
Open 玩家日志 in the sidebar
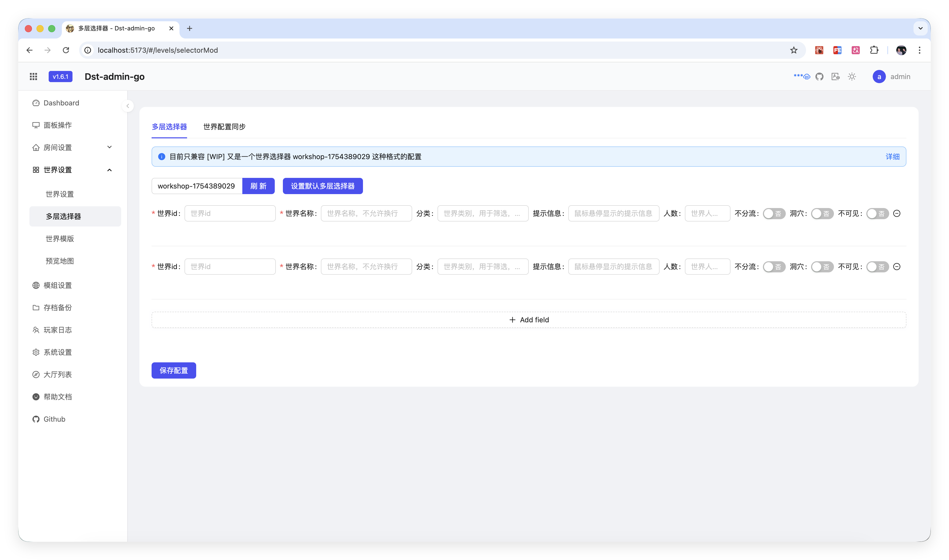75,330
